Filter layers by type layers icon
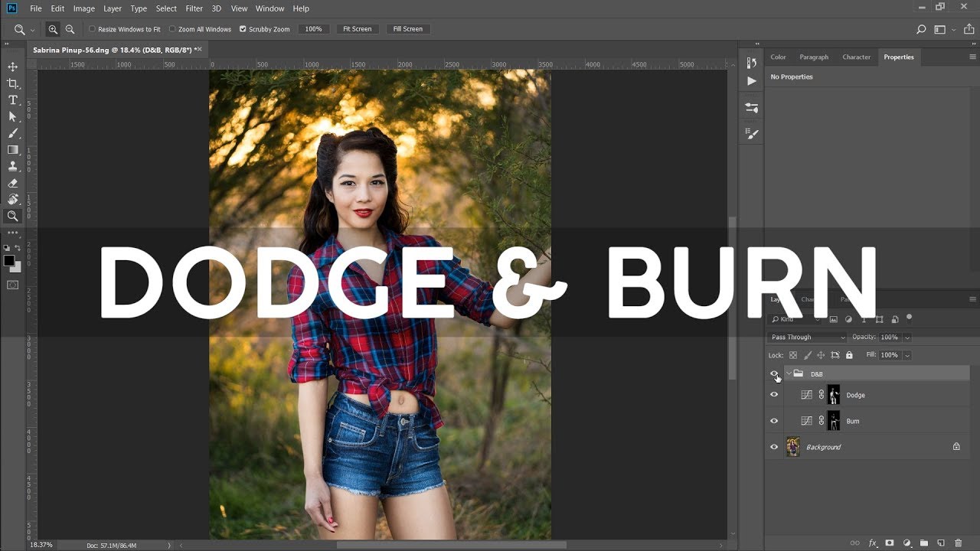 864,319
